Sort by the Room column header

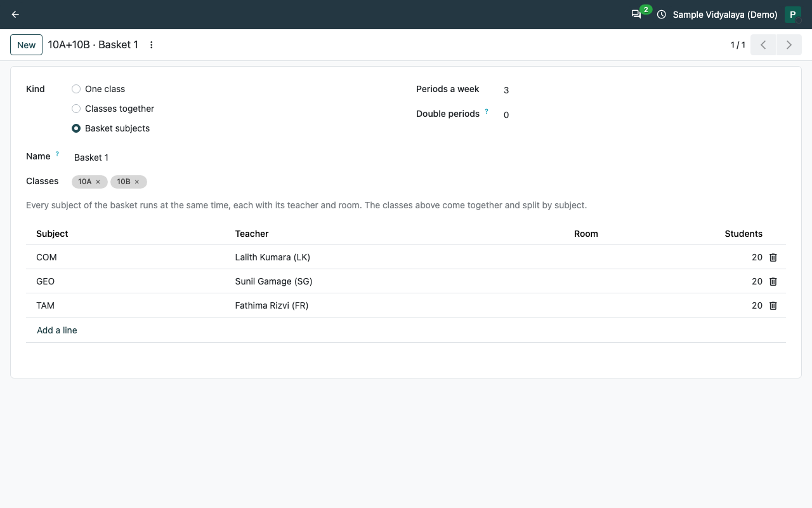click(586, 234)
